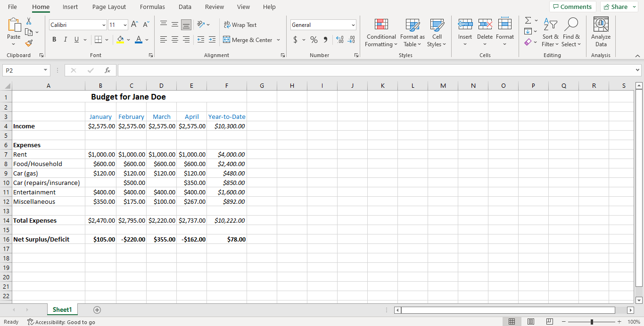Decrease decimal places
The image size is (644, 326).
point(351,40)
